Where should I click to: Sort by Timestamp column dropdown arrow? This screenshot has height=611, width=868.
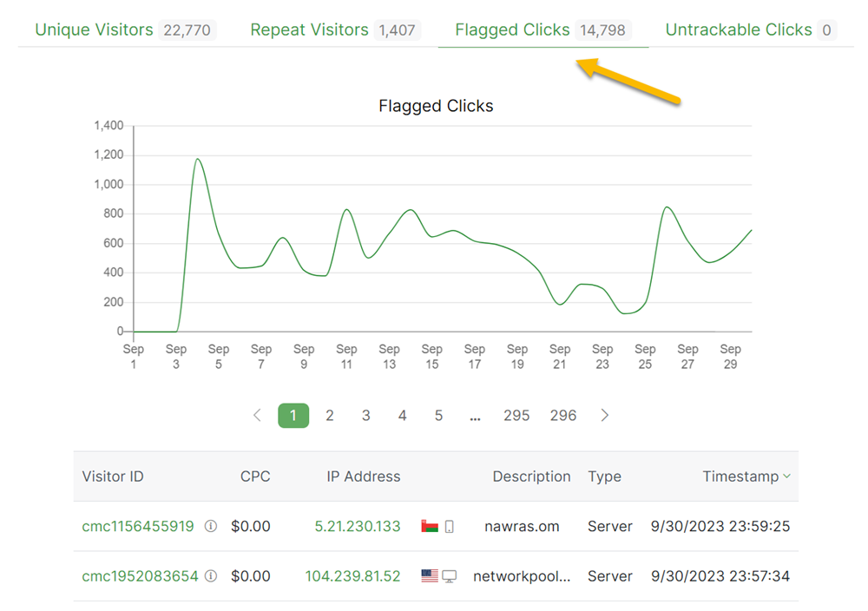786,476
